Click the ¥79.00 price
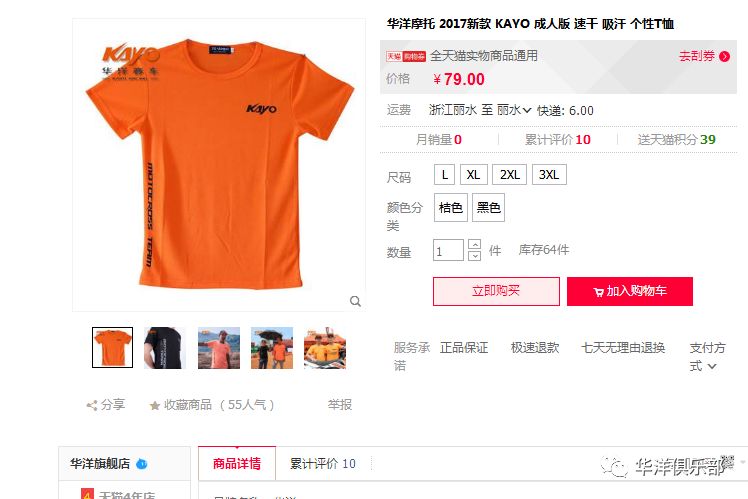The height and width of the screenshot is (499, 748). pyautogui.click(x=459, y=79)
